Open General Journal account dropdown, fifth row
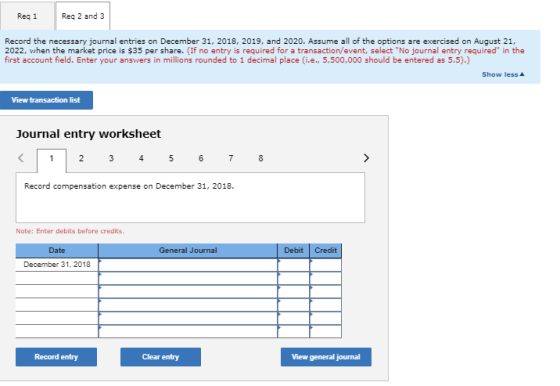This screenshot has width=560, height=386. coord(188,318)
